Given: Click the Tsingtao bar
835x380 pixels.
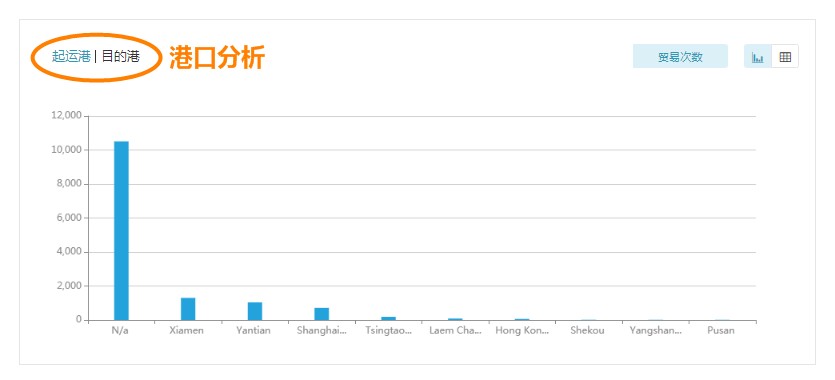Looking at the screenshot, I should 388,318.
